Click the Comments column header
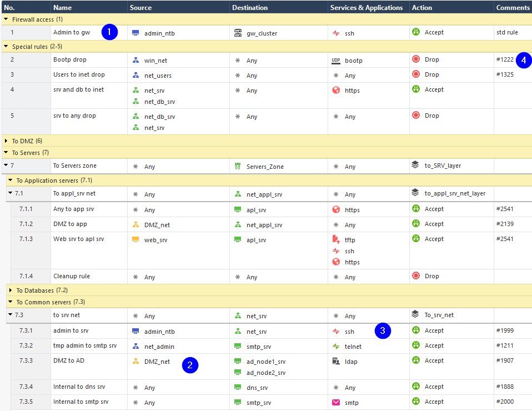 (513, 7)
